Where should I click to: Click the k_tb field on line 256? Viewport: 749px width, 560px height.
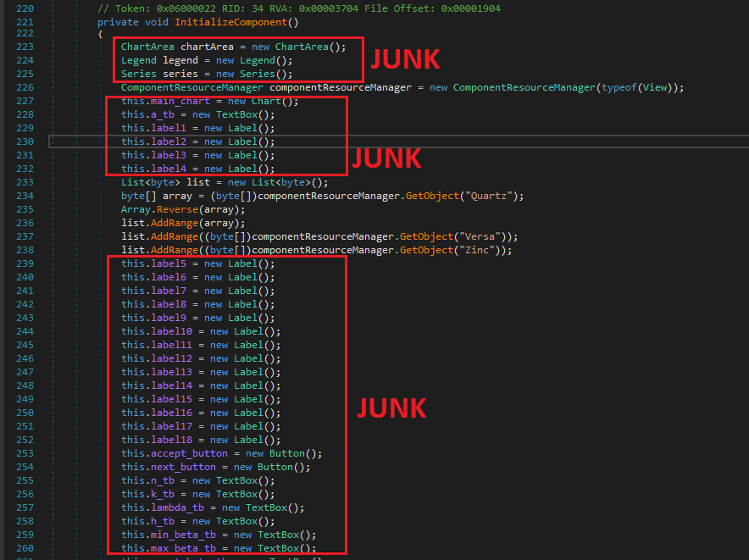[163, 494]
